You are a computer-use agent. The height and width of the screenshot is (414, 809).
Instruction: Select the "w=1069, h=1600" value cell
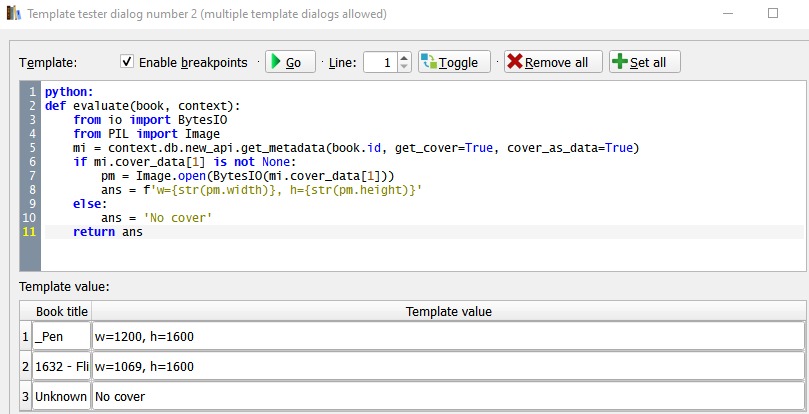(448, 366)
